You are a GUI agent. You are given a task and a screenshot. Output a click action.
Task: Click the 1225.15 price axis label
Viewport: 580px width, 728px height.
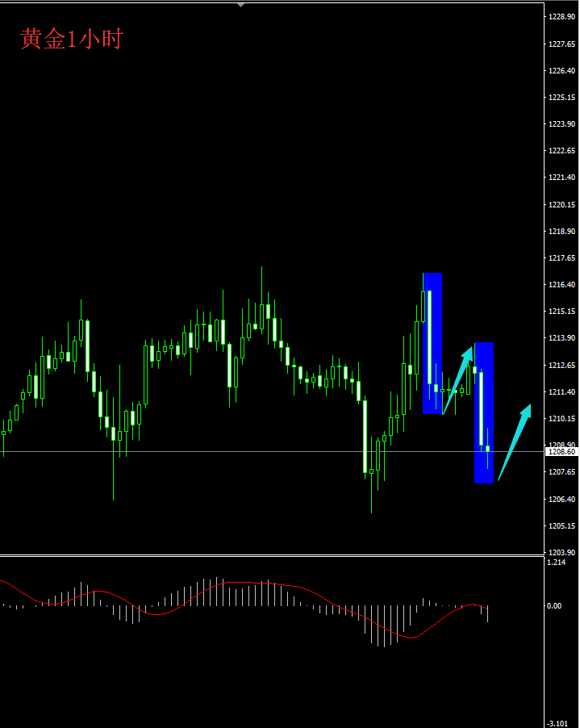point(562,97)
